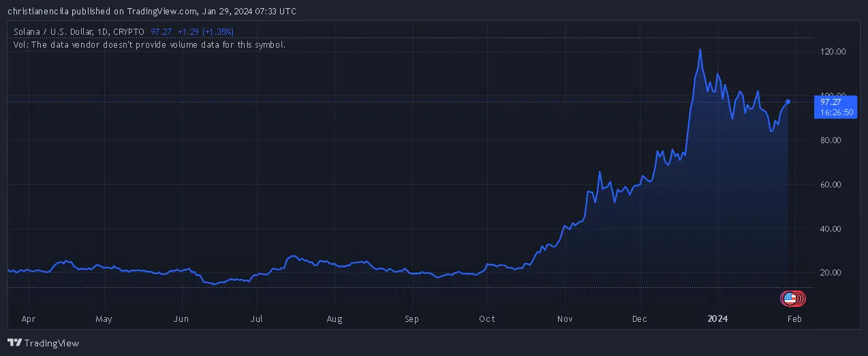This screenshot has width=868, height=356.
Task: Click the 'May' time axis label
Action: coord(104,318)
